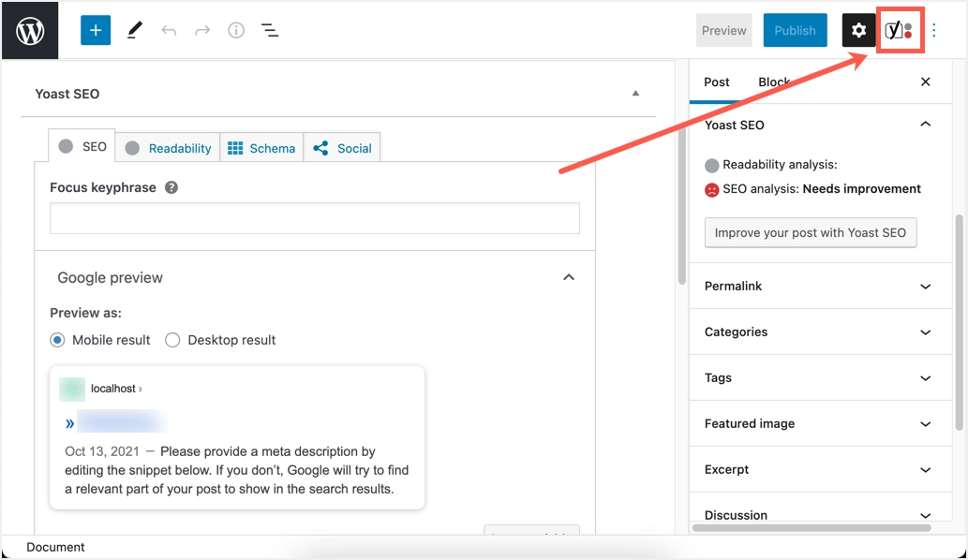Click the meta description text in preview
The image size is (968, 560).
point(236,470)
